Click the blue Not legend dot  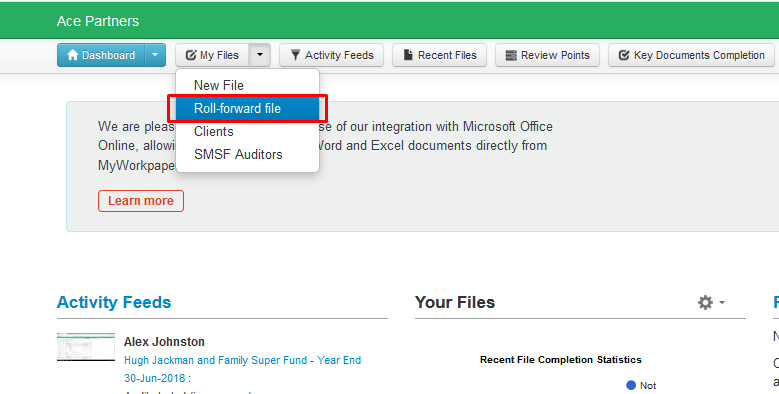631,385
